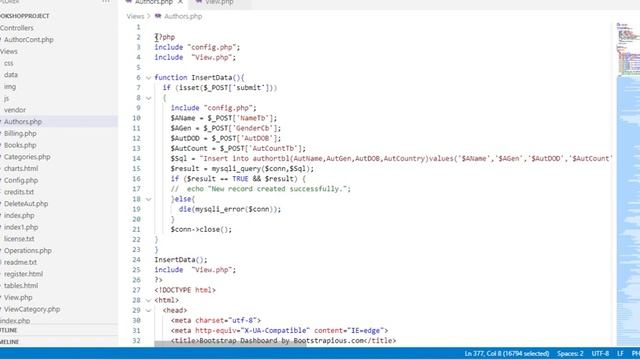This screenshot has width=640, height=360.
Task: Select Authors.php in the explorer tree
Action: click(23, 122)
